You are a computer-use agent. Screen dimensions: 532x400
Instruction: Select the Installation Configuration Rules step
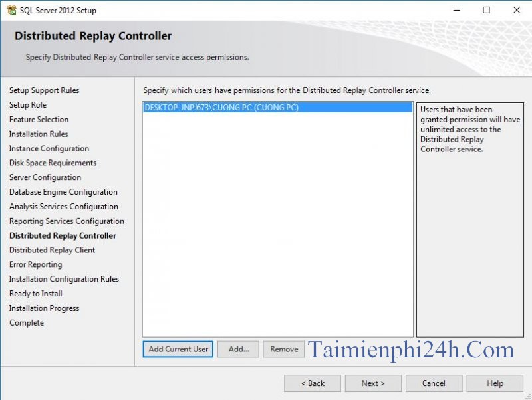click(64, 279)
